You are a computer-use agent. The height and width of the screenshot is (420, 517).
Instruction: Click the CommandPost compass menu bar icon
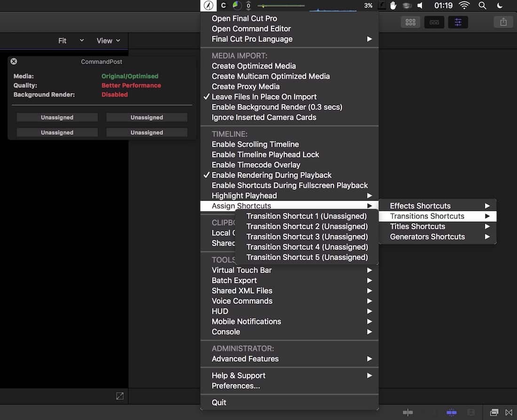(x=208, y=6)
